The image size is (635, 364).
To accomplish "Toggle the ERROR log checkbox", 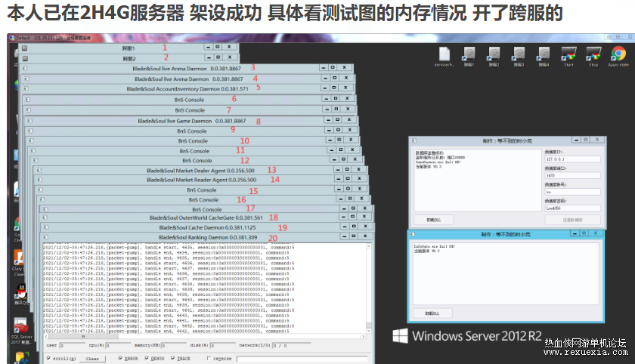I will coord(120,359).
